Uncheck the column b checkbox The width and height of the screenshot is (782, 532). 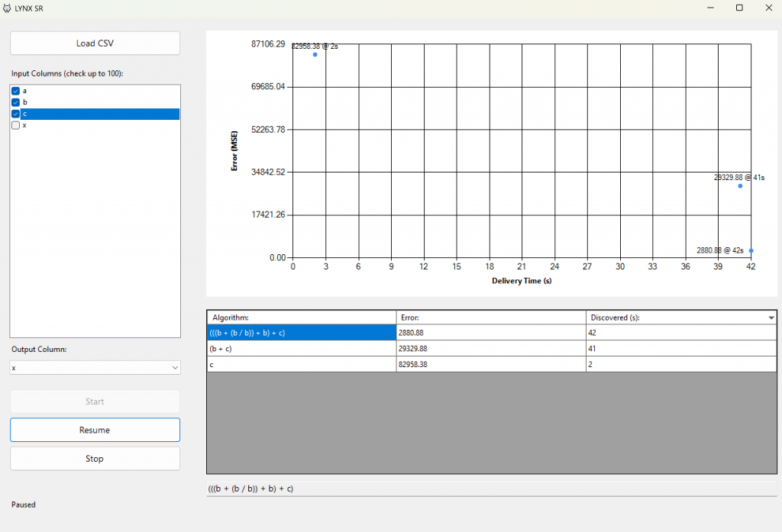pyautogui.click(x=15, y=102)
